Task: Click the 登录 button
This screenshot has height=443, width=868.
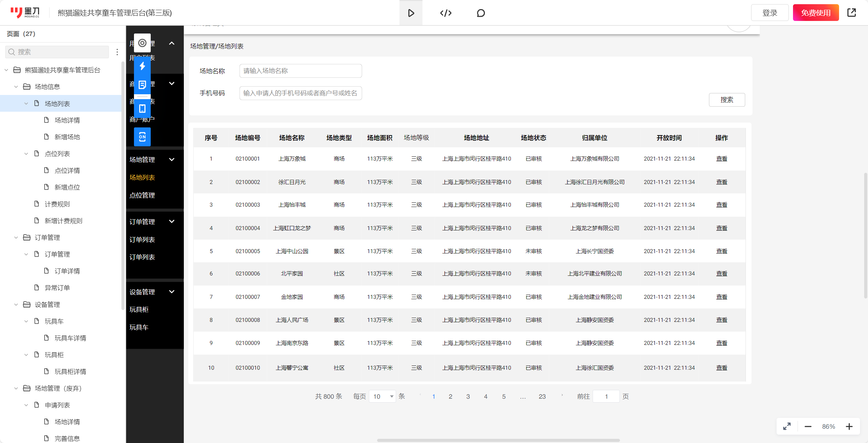Action: 770,13
